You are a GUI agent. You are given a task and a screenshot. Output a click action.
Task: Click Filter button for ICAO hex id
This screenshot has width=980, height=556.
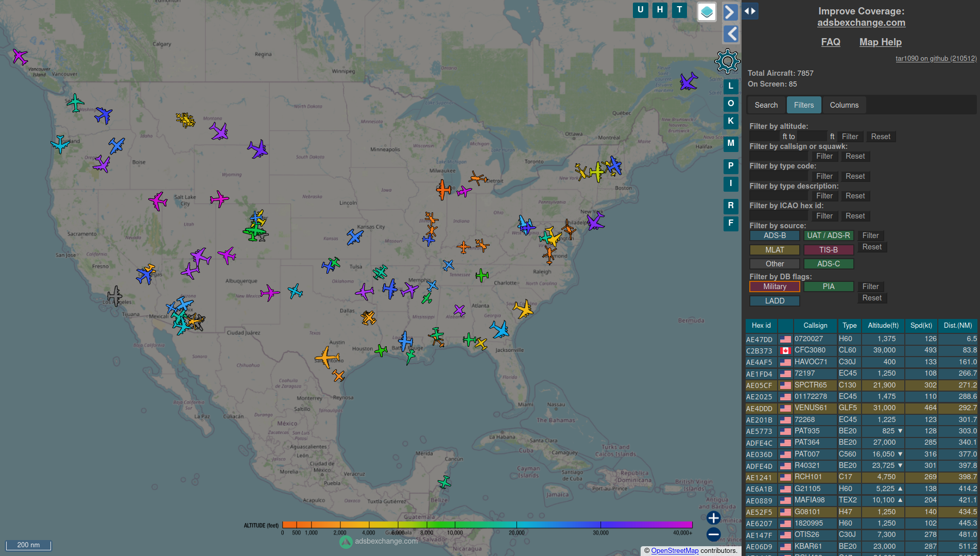(824, 216)
